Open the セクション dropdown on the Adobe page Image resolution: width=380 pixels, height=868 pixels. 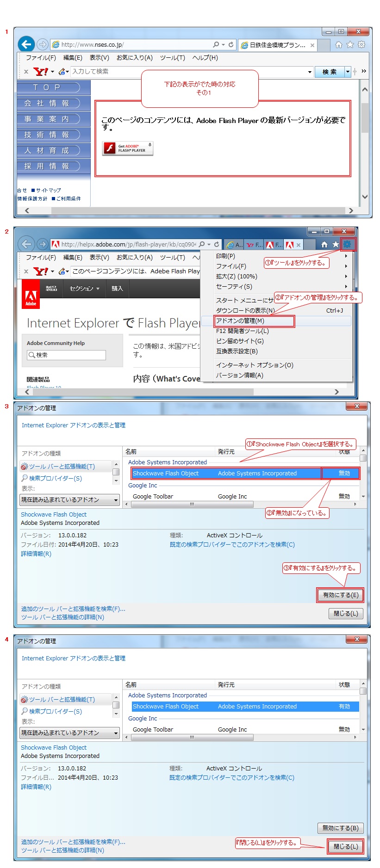pyautogui.click(x=85, y=289)
